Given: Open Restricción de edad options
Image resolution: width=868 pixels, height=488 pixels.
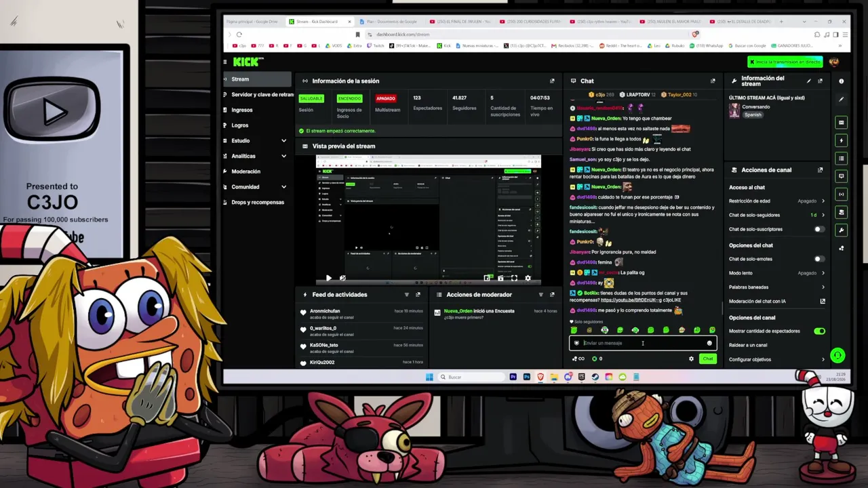Looking at the screenshot, I should click(776, 201).
